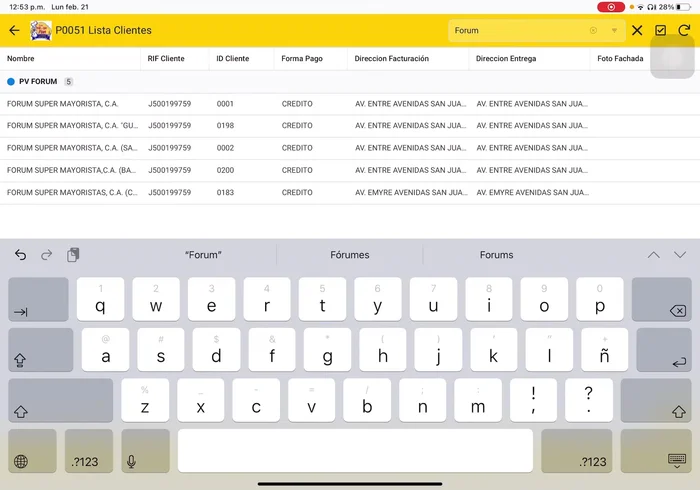Refresh the client list
The image size is (700, 490).
684,31
